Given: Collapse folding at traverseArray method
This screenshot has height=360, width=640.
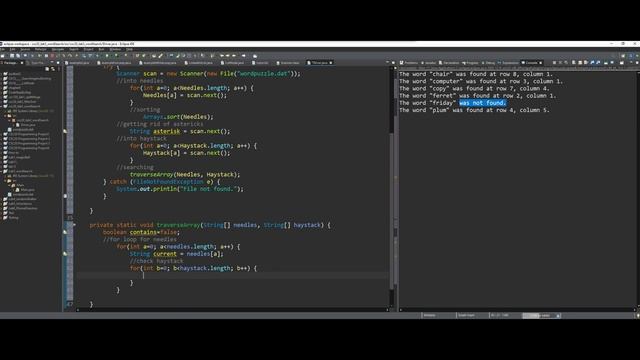Looking at the screenshot, I should pos(74,225).
